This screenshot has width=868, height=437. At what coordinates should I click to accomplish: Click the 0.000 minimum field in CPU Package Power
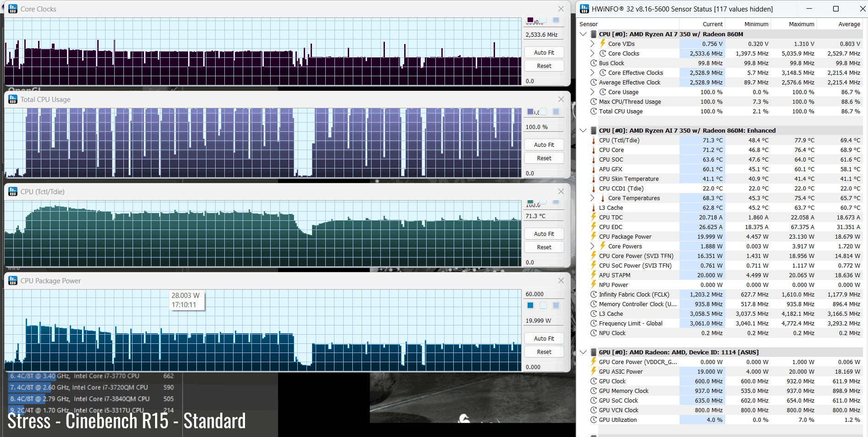pos(544,367)
